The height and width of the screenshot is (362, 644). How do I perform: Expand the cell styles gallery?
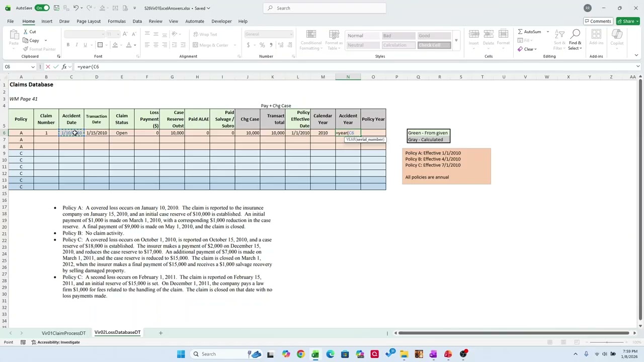point(456,41)
